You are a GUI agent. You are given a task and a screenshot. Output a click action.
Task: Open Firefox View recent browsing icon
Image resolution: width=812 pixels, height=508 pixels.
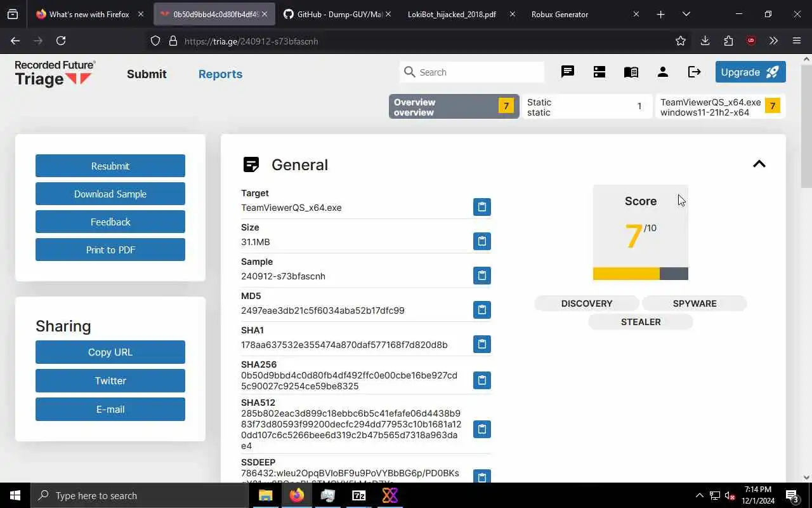(x=13, y=14)
